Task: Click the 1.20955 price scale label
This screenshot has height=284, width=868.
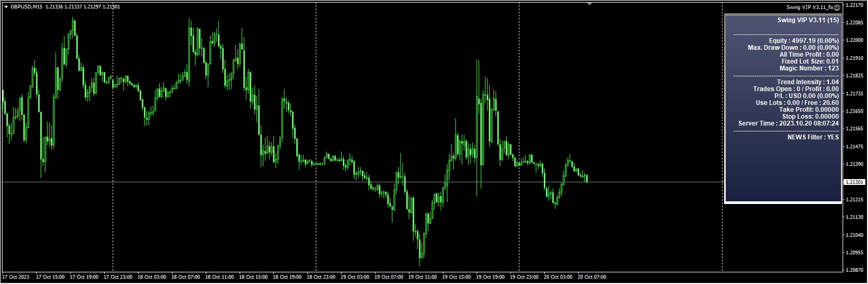Action: pos(854,253)
